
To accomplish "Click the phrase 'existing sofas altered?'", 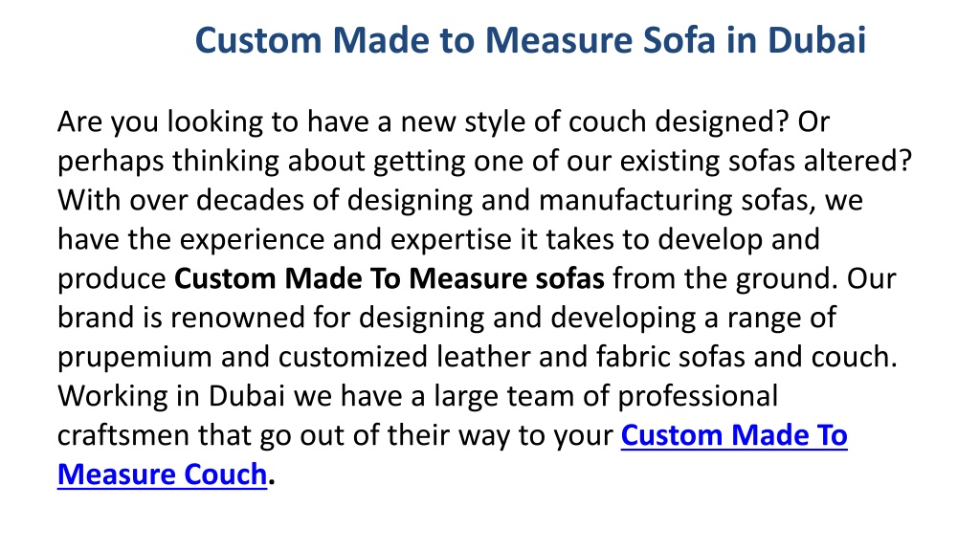I will pos(767,161).
